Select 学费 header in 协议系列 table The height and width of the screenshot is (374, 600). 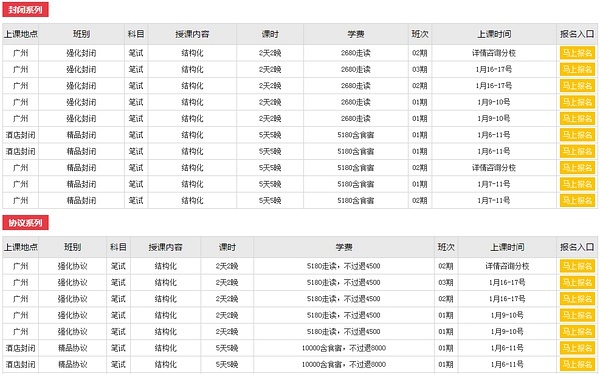click(x=344, y=247)
